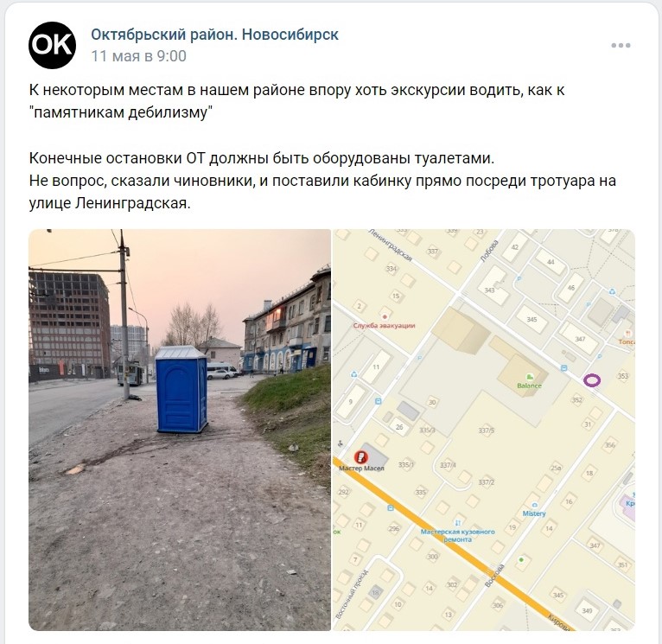
Task: Click the Ленинградская street label on map
Action: click(x=390, y=245)
